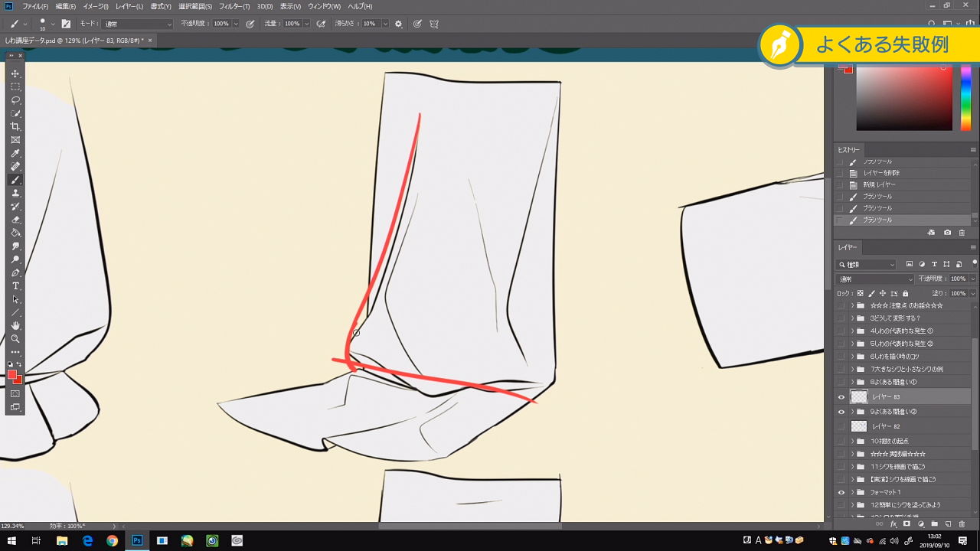Click delete layer trash icon in Layers panel
The image size is (980, 551).
pyautogui.click(x=962, y=524)
